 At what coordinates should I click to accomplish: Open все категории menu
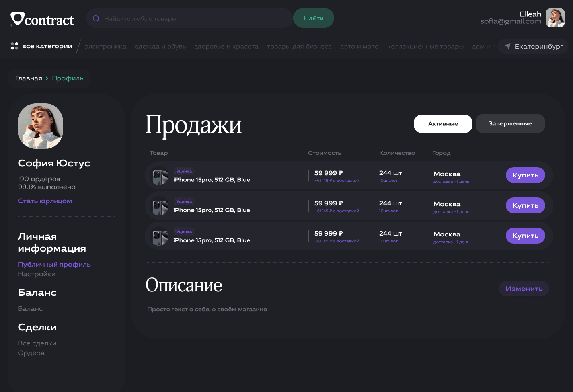41,46
